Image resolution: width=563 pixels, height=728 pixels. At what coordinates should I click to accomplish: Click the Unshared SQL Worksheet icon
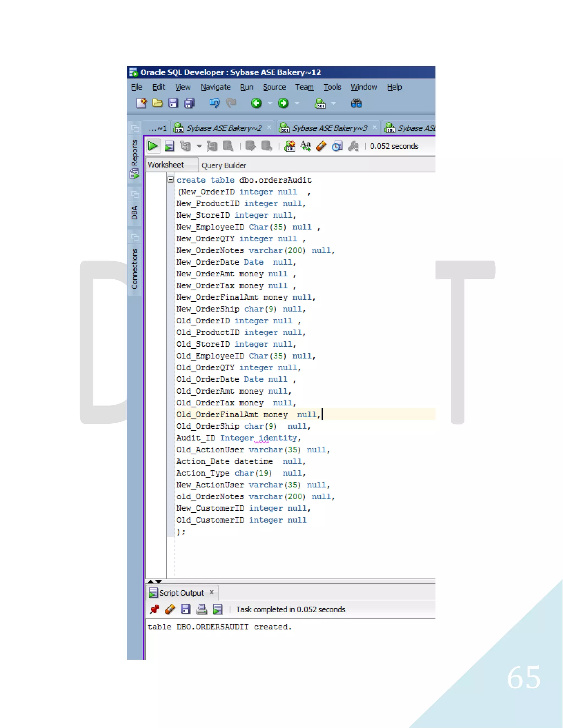[x=289, y=146]
